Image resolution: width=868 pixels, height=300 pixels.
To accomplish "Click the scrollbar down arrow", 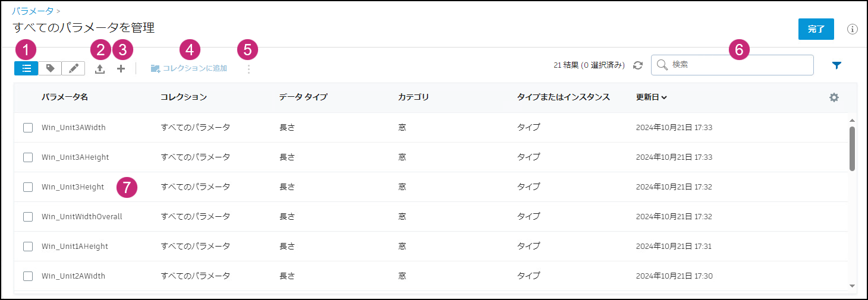I will pos(852,285).
